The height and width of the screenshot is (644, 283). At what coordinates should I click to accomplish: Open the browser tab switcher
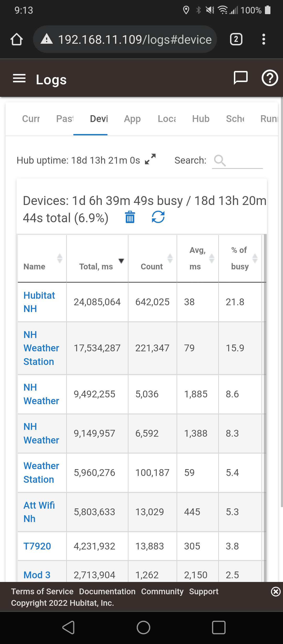[236, 40]
